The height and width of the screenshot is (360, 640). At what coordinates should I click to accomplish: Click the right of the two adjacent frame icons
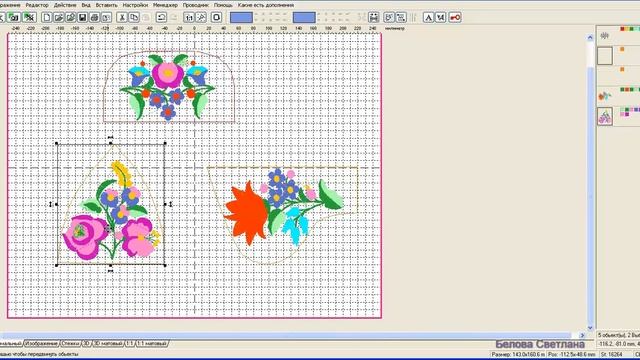pos(401,17)
